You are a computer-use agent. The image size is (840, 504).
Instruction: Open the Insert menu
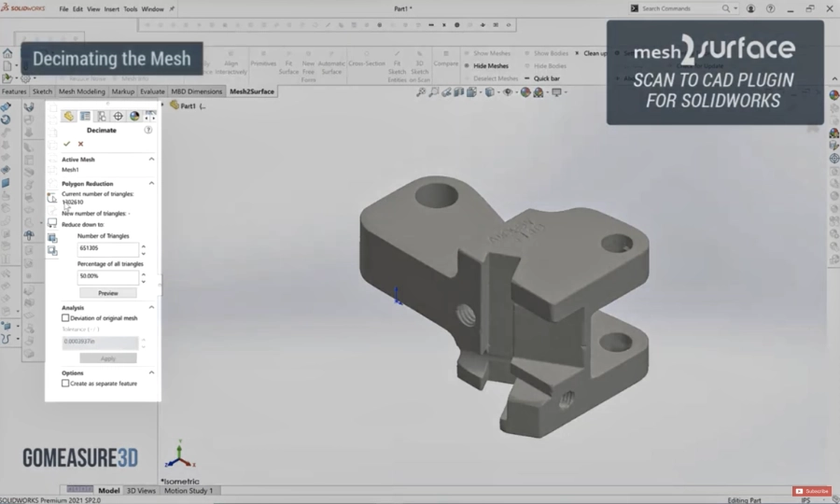(113, 8)
